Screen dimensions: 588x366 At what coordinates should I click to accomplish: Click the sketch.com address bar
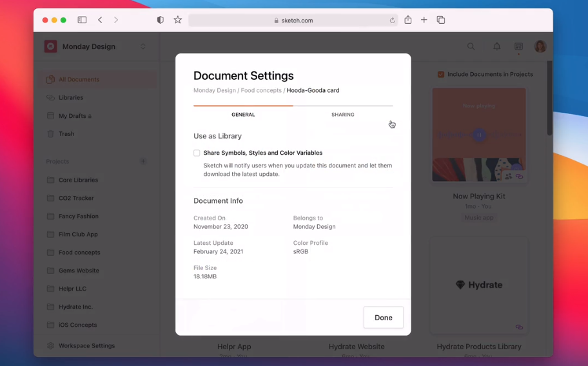(x=293, y=20)
